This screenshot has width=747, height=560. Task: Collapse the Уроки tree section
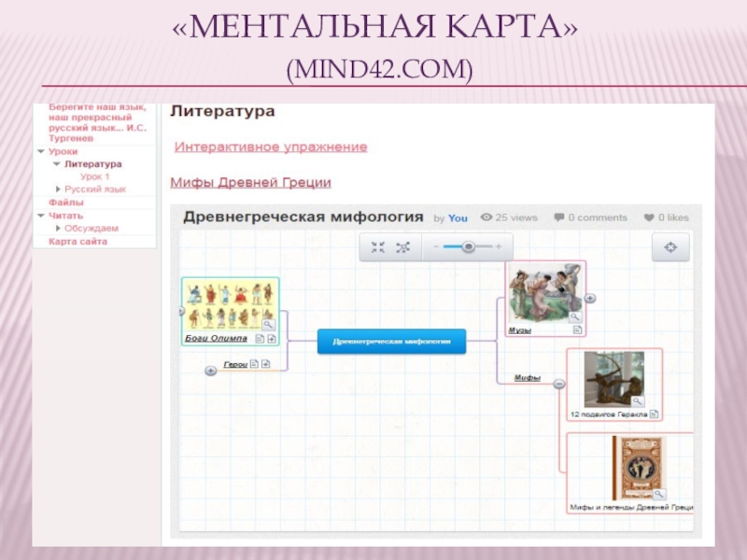[x=41, y=151]
